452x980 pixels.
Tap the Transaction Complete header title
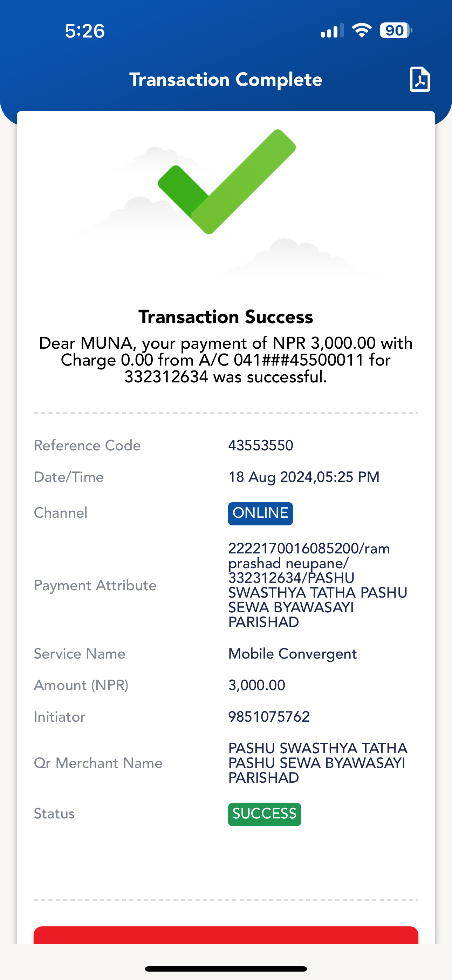(226, 80)
